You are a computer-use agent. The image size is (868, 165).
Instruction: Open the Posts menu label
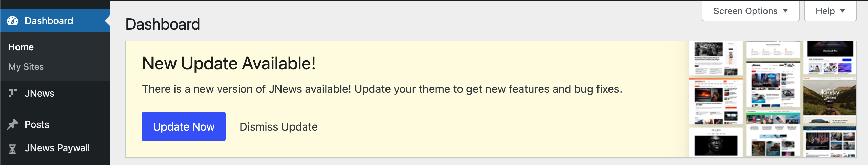coord(37,124)
